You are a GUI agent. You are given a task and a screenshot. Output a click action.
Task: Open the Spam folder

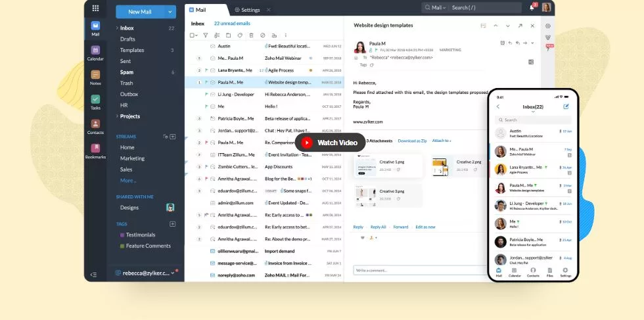coord(126,72)
